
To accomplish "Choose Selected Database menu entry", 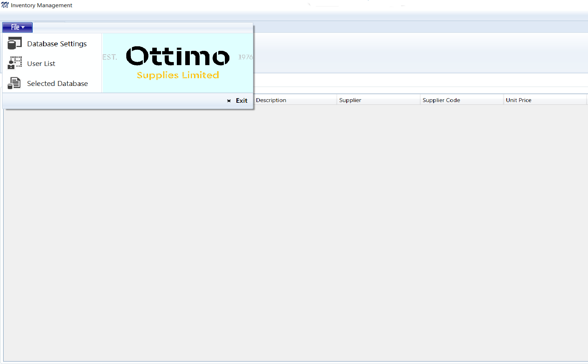I will click(x=57, y=83).
